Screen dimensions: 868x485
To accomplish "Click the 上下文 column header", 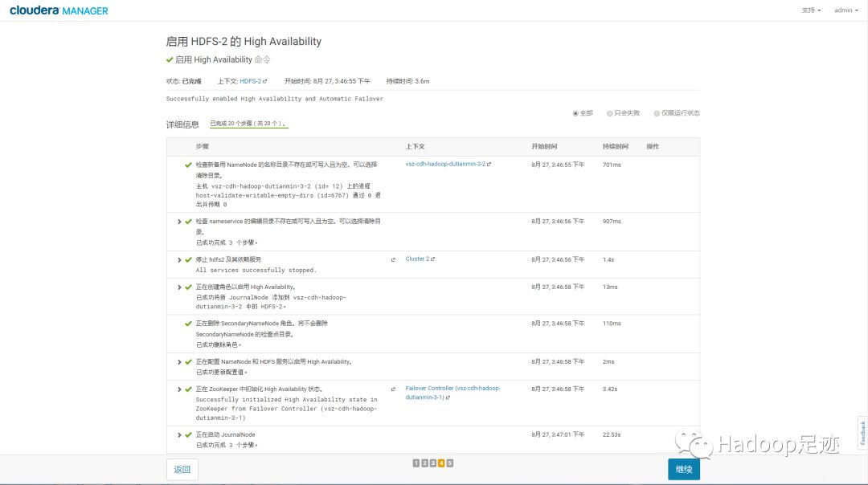I will coord(416,147).
